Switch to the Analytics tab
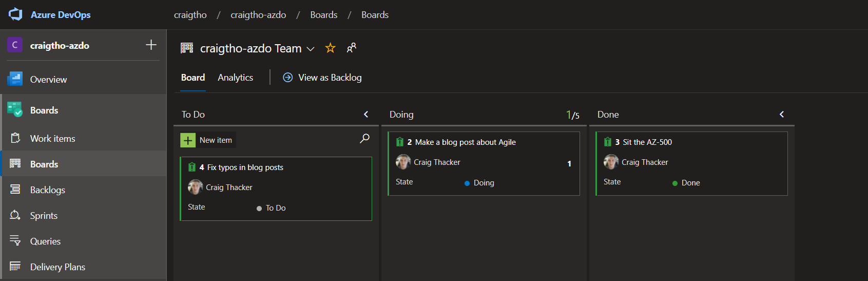Viewport: 868px width, 281px height. click(235, 78)
